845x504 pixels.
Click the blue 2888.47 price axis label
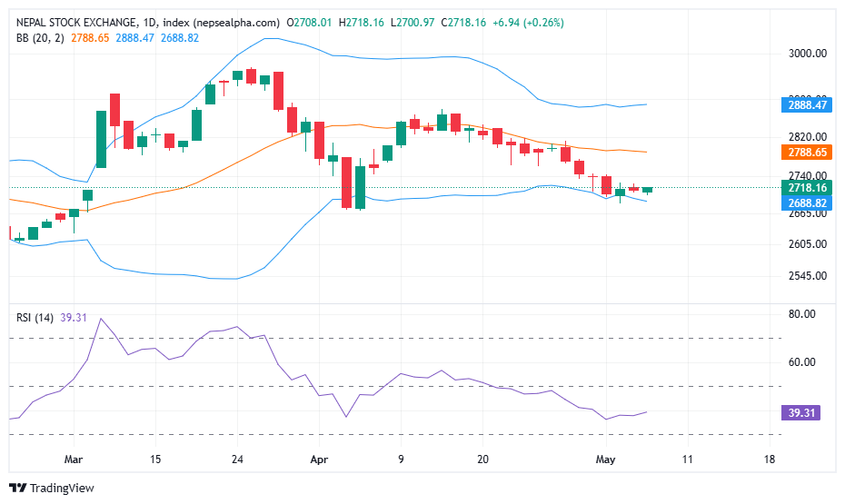(807, 105)
